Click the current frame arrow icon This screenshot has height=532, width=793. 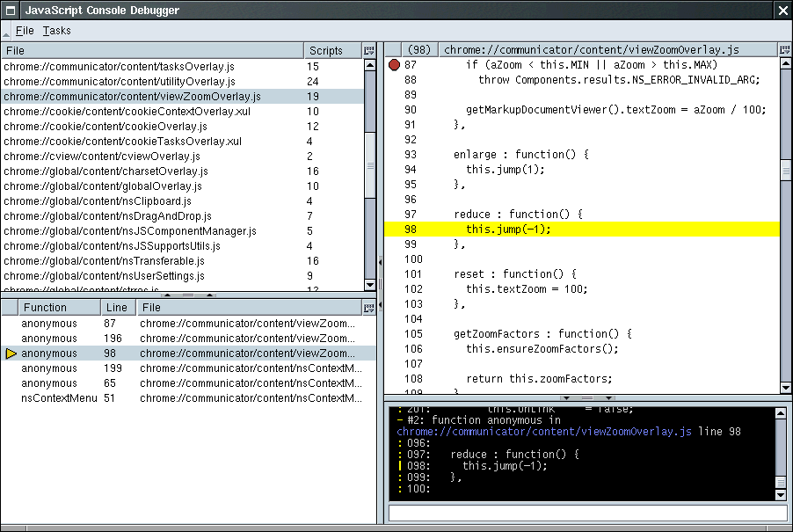click(x=11, y=353)
